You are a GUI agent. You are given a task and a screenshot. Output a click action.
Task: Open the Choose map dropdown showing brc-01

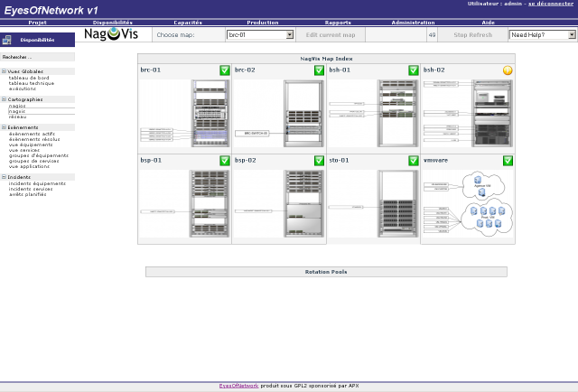(x=260, y=34)
